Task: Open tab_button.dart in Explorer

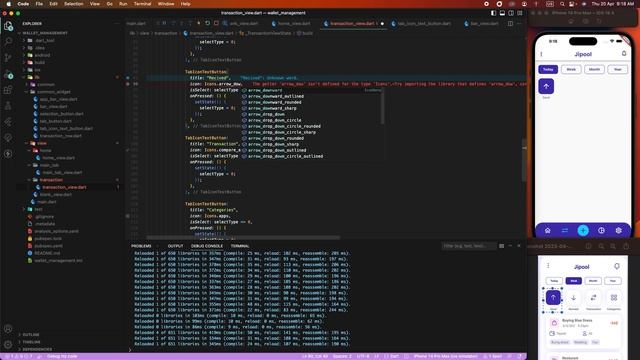Action: 56,121
